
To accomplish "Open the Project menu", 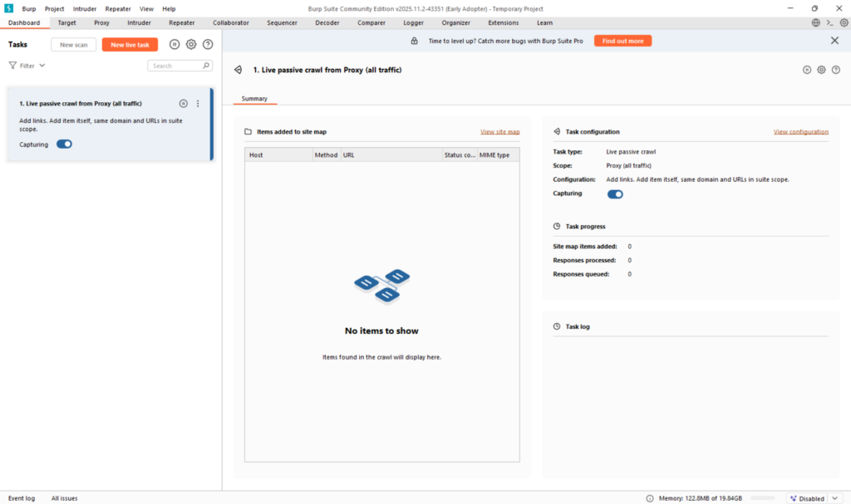I will point(54,8).
